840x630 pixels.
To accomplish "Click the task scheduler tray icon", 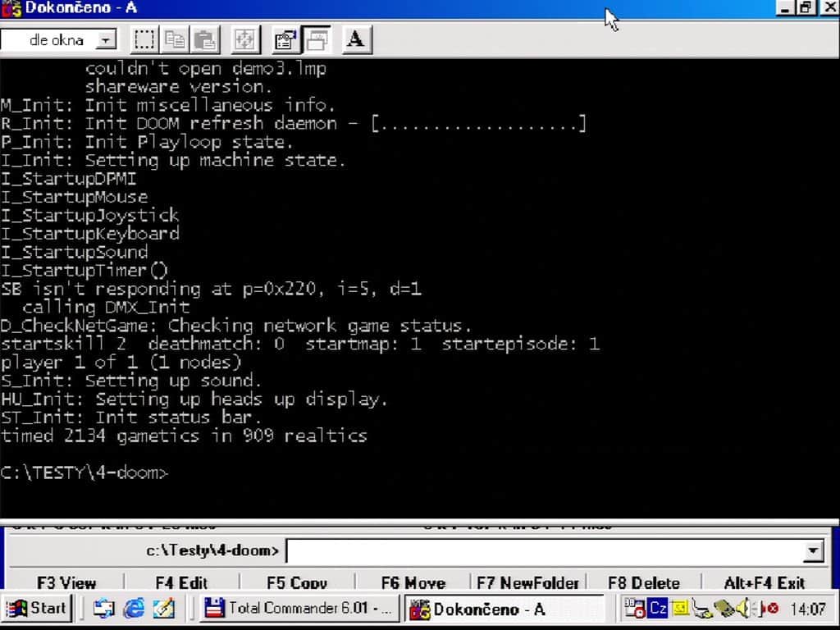I will [x=634, y=608].
